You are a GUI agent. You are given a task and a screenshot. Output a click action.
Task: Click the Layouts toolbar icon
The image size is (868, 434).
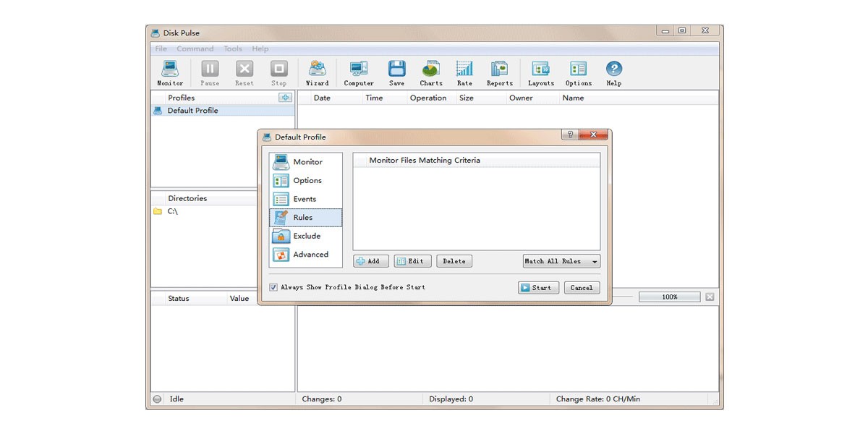click(x=541, y=73)
